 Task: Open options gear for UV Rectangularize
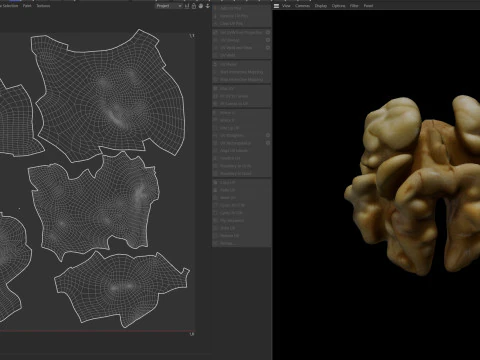click(x=268, y=143)
